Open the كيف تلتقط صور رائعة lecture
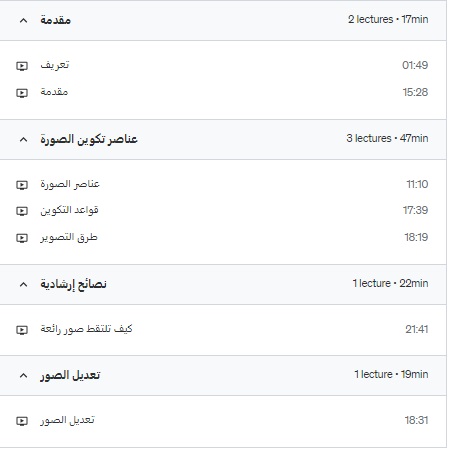The height and width of the screenshot is (449, 449). (x=86, y=329)
